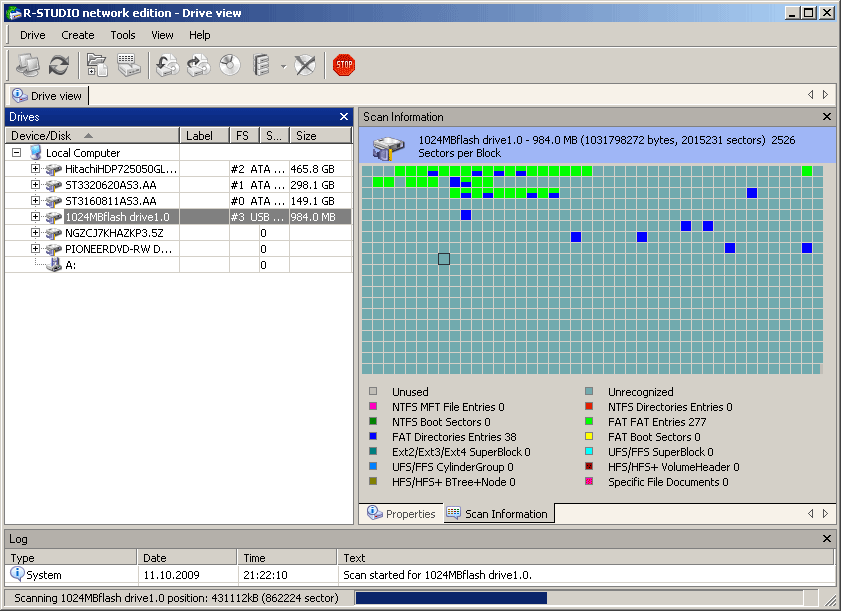Expand the PIONEERDVD-RW drive node
The image size is (841, 611).
click(35, 249)
